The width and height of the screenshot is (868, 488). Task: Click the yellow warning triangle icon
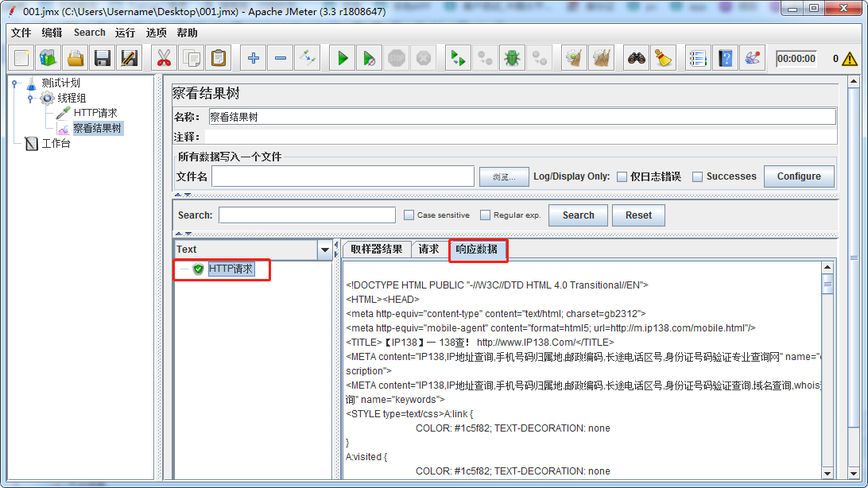pyautogui.click(x=850, y=59)
